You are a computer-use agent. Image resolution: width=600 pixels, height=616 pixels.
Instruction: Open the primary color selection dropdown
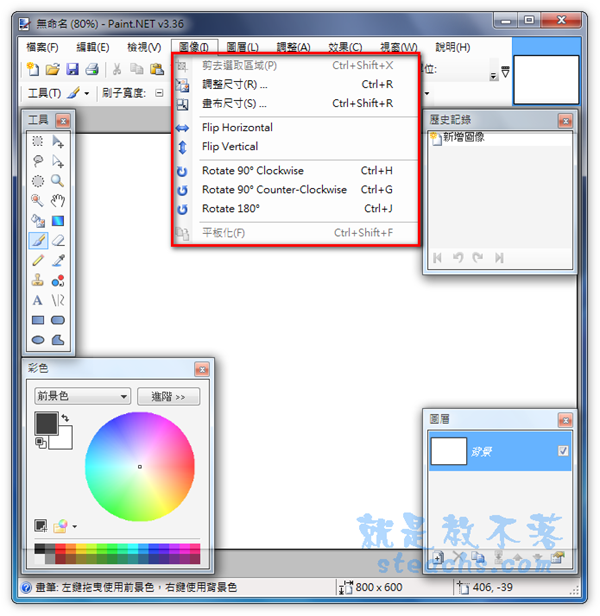click(82, 396)
